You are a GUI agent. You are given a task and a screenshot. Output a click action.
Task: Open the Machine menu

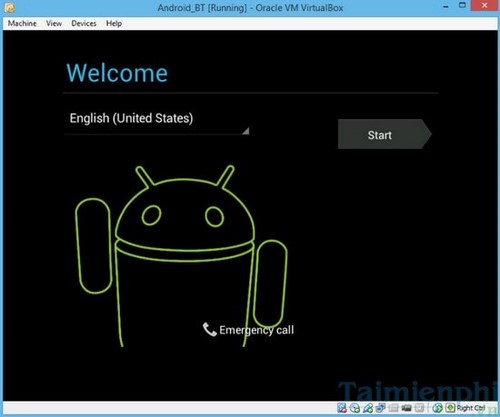tap(22, 23)
